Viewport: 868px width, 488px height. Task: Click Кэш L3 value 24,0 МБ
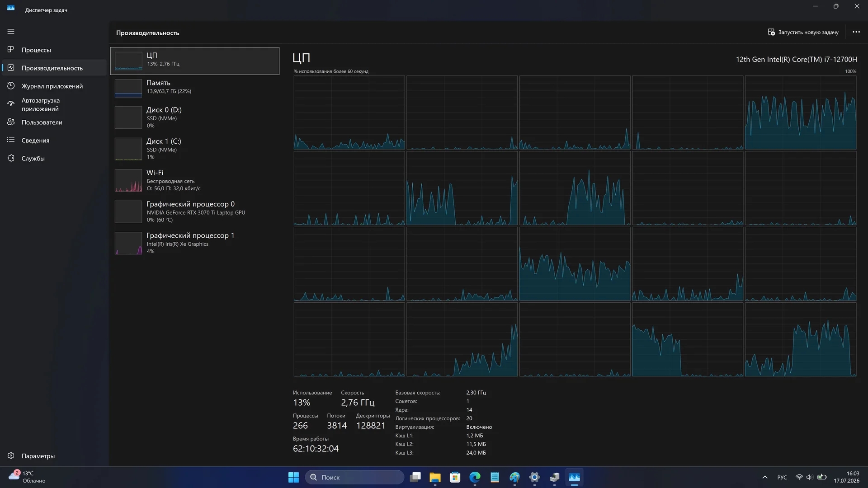coord(476,453)
